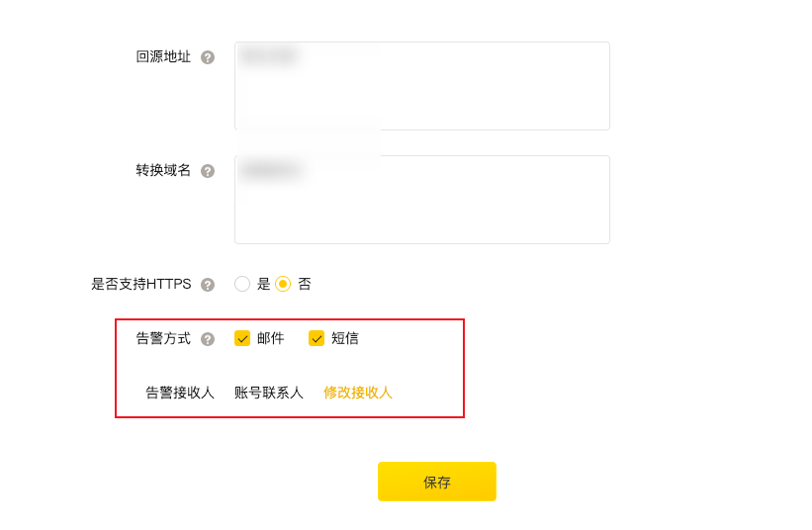Click the 邮件 text label
This screenshot has height=530, width=812.
[271, 338]
